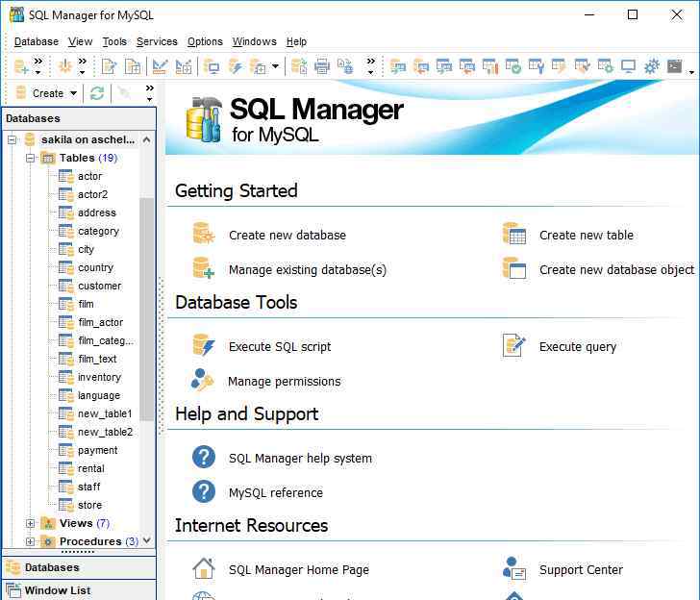Click the window with green checkmark toolbar icon
This screenshot has width=700, height=600.
point(513,67)
